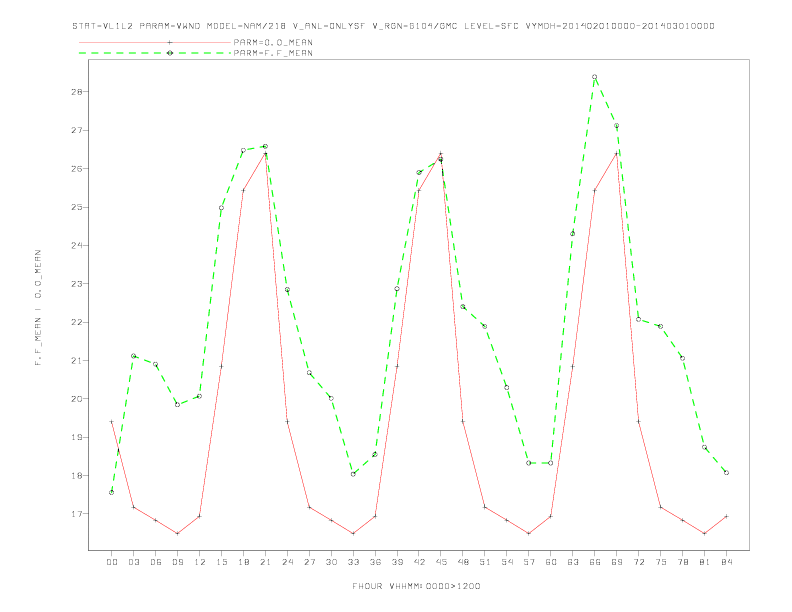Click x-axis forecast hour label 78
The image size is (792, 612).
tap(682, 562)
